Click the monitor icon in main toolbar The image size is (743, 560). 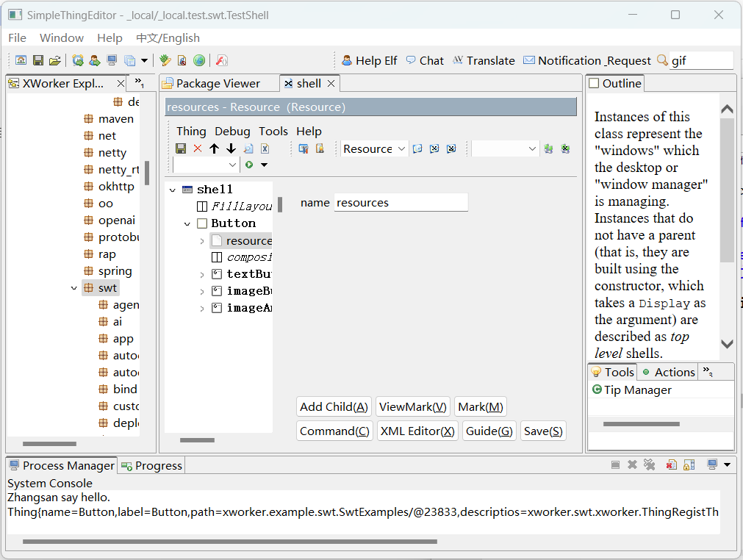[x=112, y=60]
